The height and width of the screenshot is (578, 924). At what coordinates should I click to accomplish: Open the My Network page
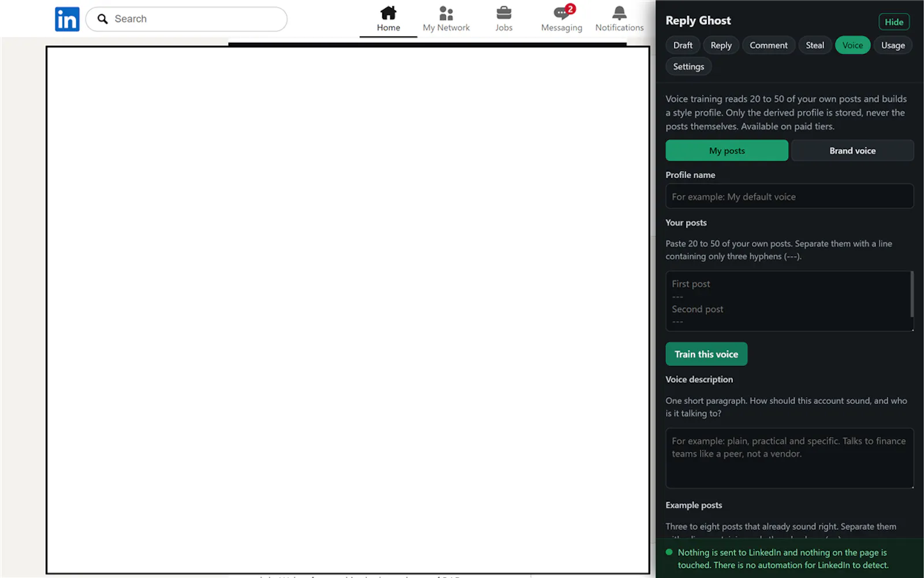point(446,19)
